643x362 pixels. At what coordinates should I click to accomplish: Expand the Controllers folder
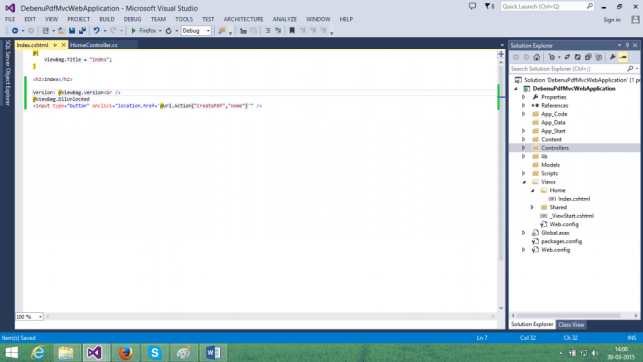coord(524,148)
